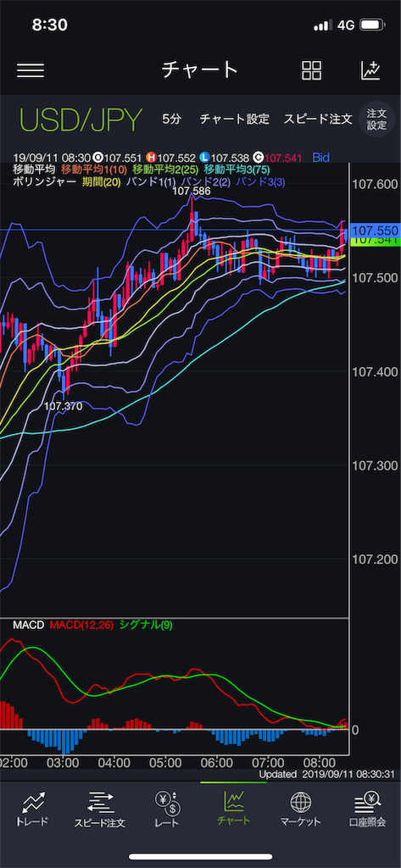This screenshot has height=868, width=401.
Task: Tap the battery status icon
Action: (x=373, y=25)
